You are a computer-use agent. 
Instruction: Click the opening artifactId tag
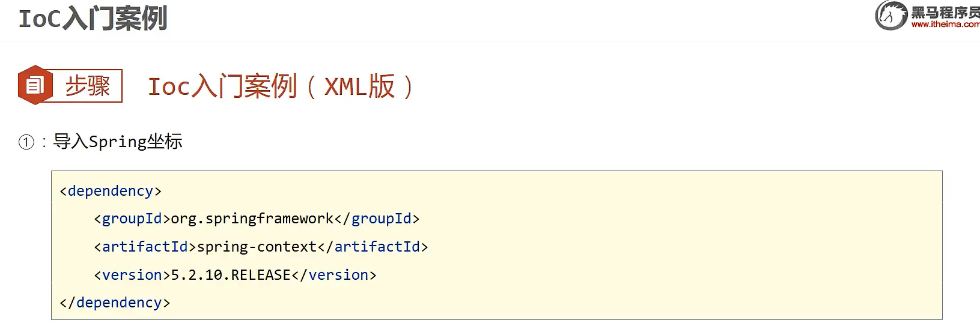pos(145,247)
